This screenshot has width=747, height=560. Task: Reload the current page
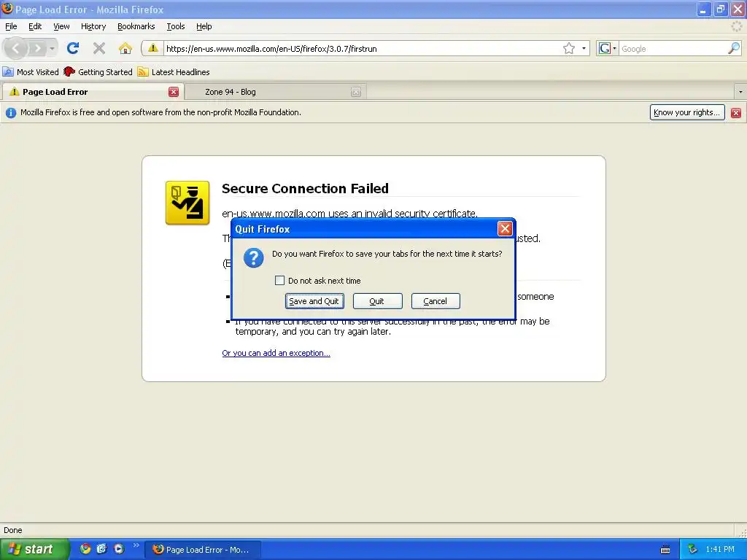tap(73, 48)
